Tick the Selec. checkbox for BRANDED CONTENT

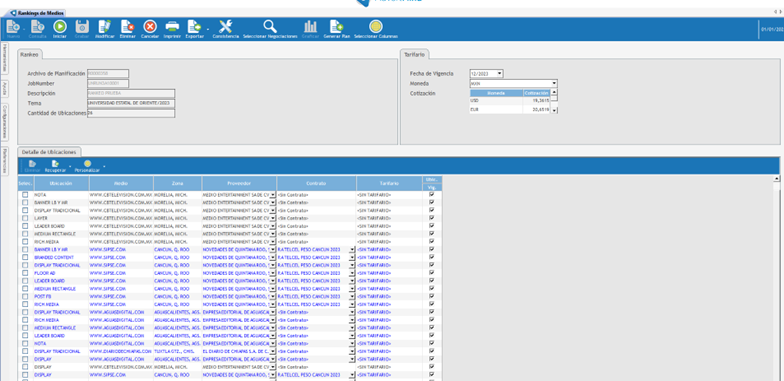[x=25, y=258]
